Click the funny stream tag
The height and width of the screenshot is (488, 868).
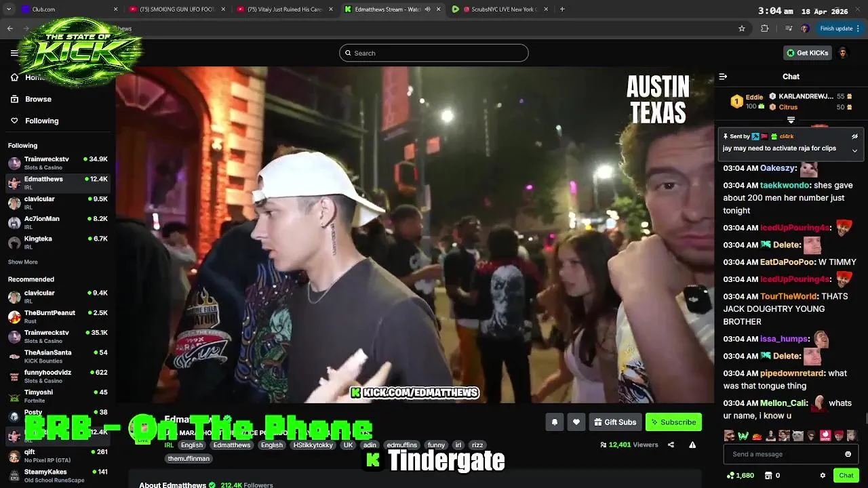click(x=436, y=445)
